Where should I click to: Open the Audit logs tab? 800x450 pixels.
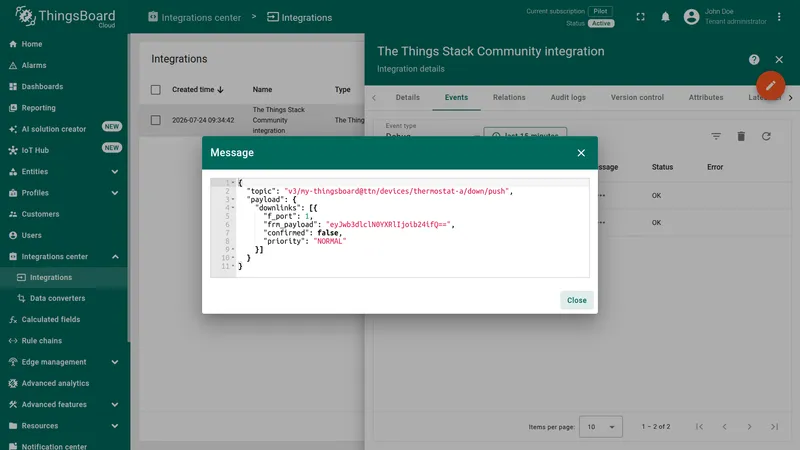568,97
